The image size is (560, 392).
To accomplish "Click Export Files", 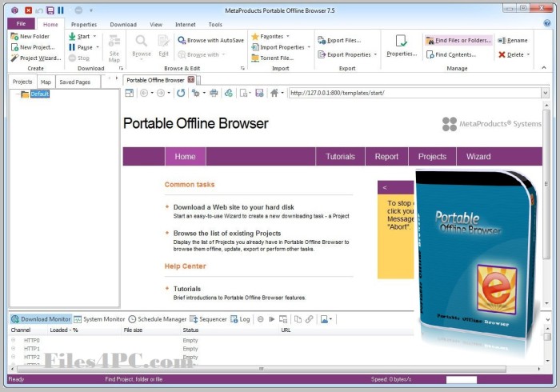I will coord(339,40).
